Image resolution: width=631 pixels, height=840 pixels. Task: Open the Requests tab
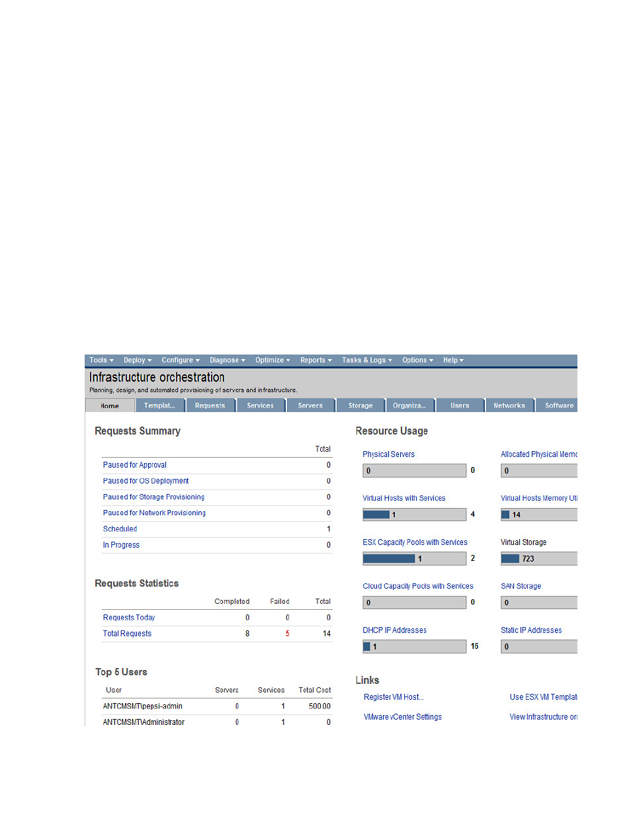coord(210,405)
